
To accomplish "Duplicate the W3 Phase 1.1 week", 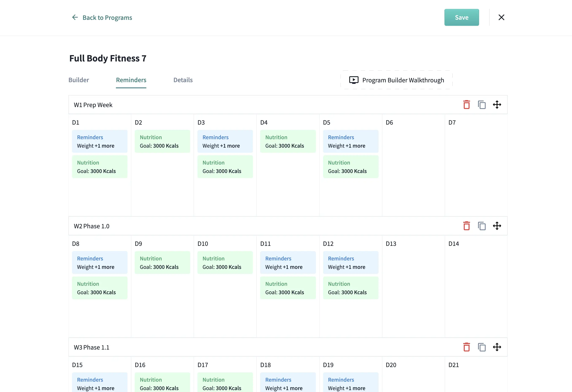I will pyautogui.click(x=482, y=347).
